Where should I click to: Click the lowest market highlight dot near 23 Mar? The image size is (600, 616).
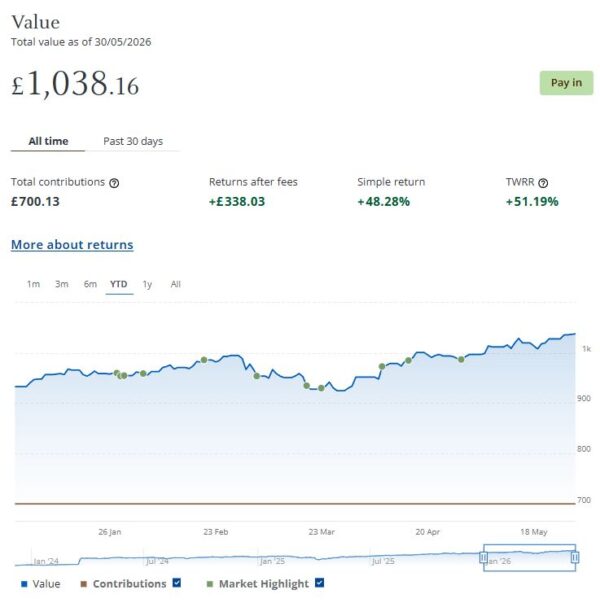coord(321,388)
